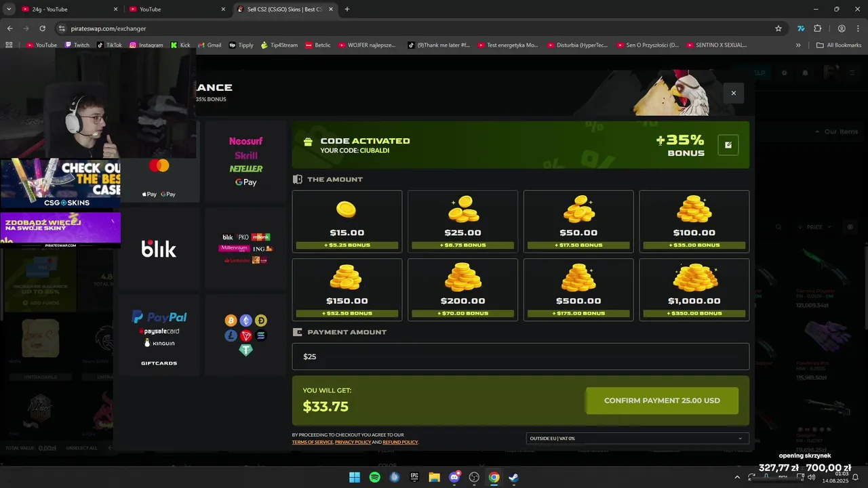Open the Betclic bookmark
Image resolution: width=868 pixels, height=488 pixels.
[x=318, y=45]
